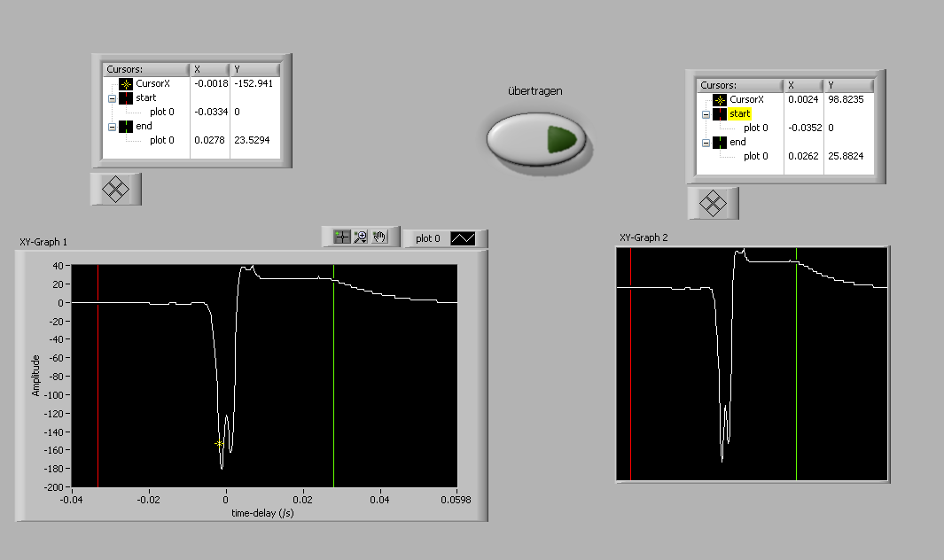Click the left cursor mover diamond pad

115,190
